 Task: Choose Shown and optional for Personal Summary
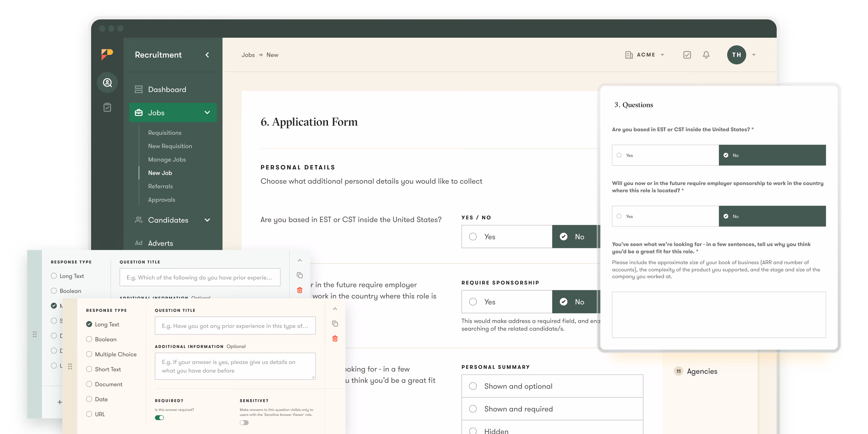point(552,386)
